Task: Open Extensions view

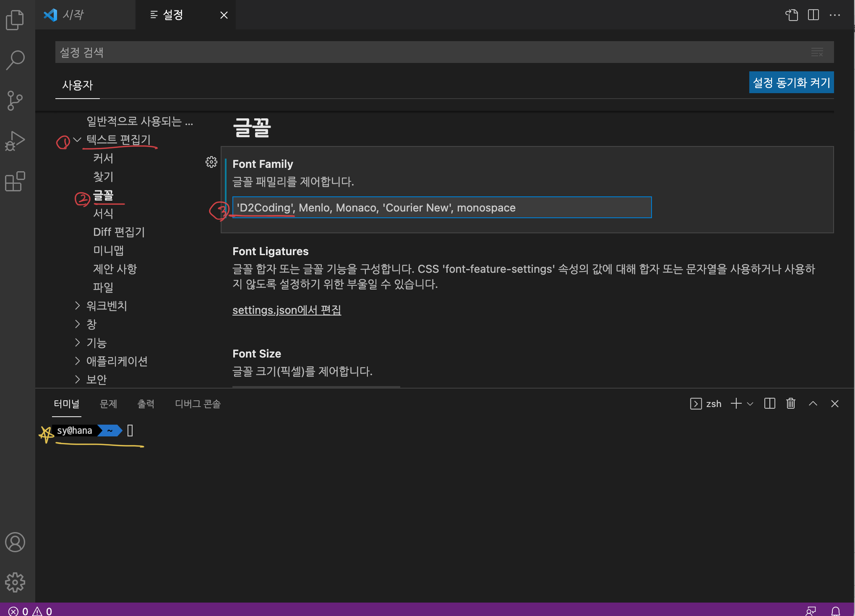Action: [15, 181]
